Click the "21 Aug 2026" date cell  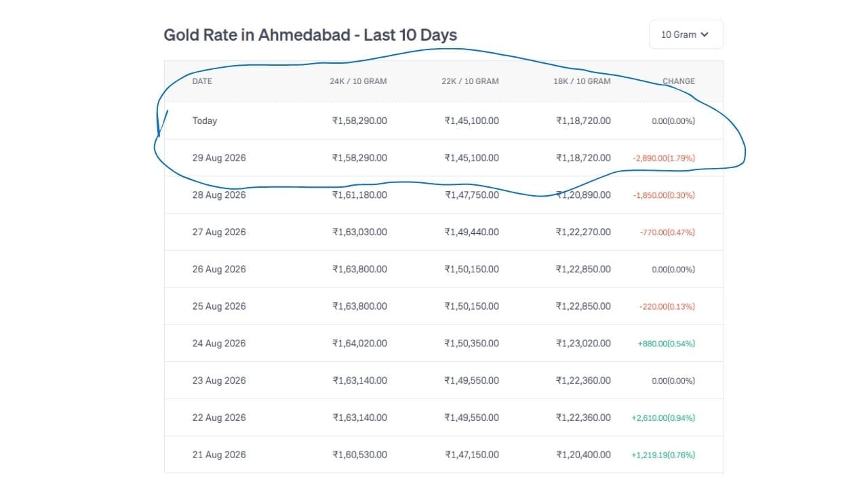(219, 455)
